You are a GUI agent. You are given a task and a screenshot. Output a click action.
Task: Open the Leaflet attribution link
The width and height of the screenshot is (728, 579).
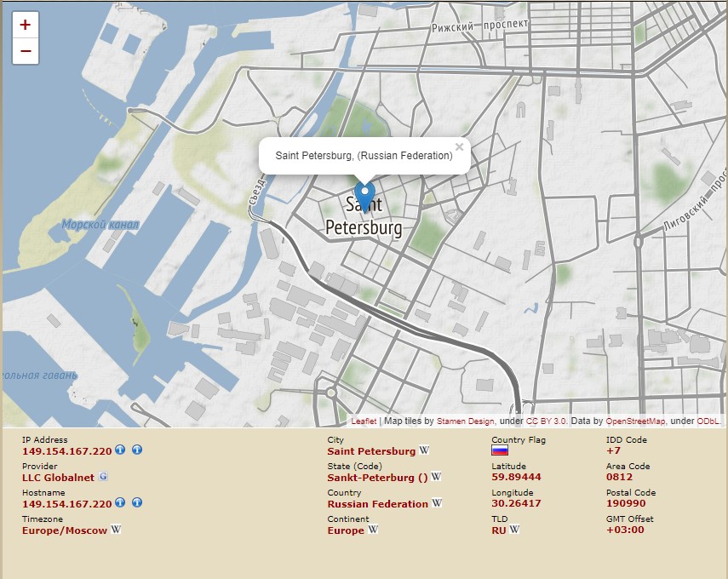[364, 421]
